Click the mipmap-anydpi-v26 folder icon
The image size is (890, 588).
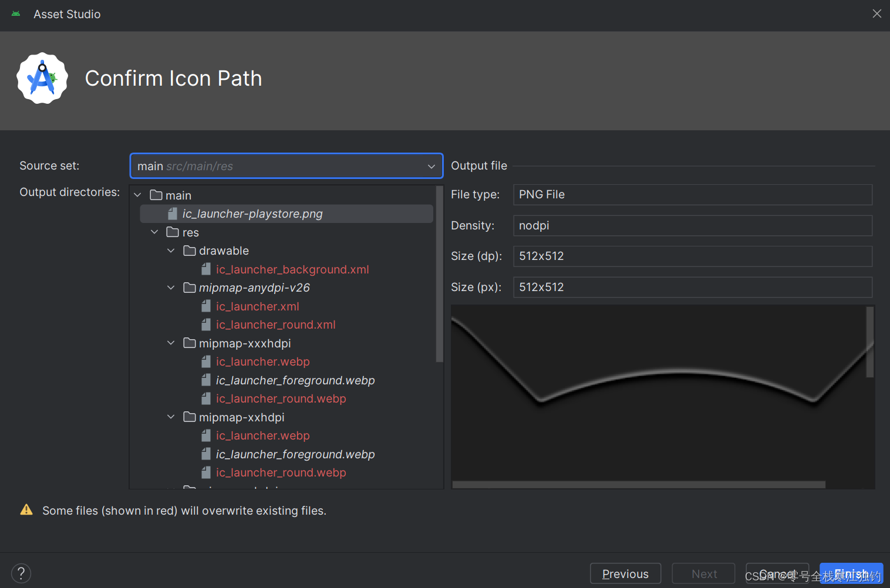(x=190, y=288)
